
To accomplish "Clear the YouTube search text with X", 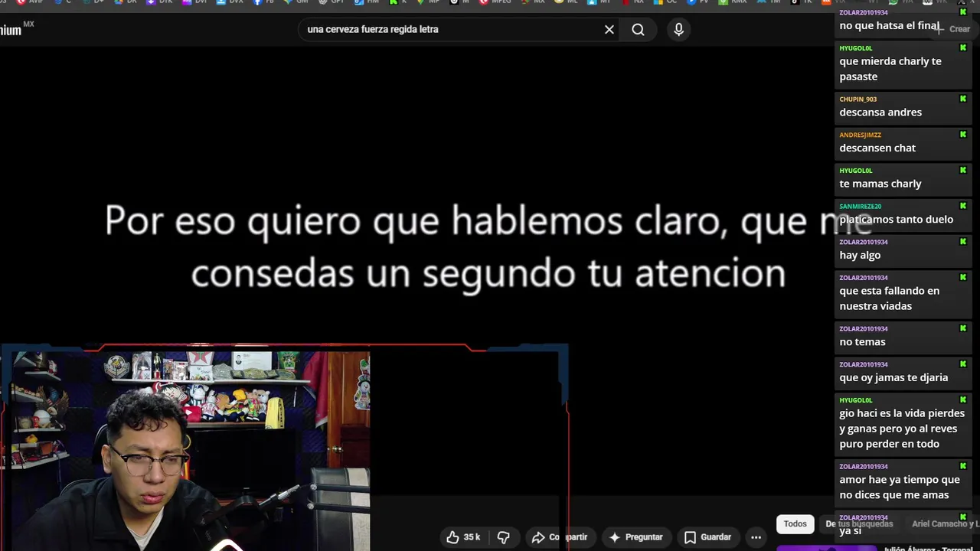I will [x=609, y=30].
